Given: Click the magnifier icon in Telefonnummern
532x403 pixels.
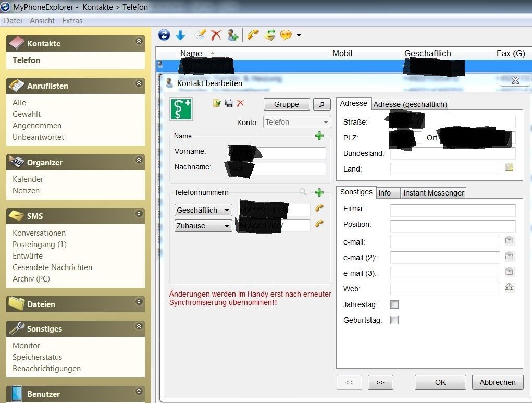Looking at the screenshot, I should tap(303, 192).
